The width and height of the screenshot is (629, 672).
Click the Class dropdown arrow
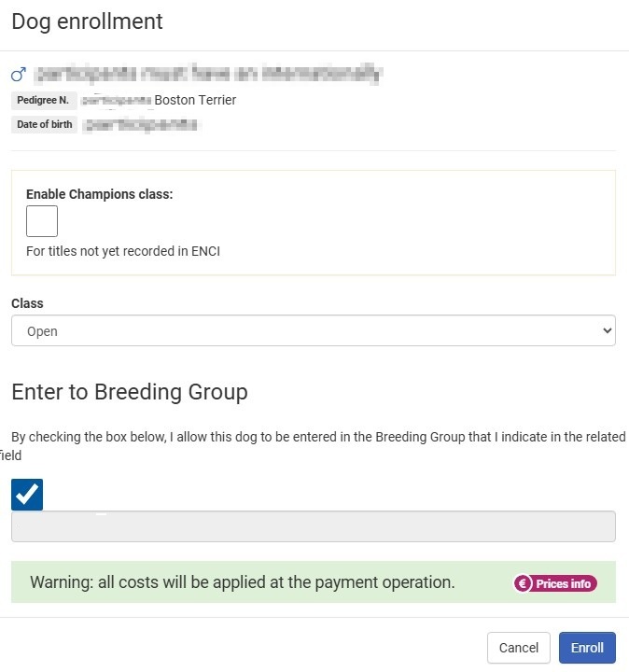pyautogui.click(x=608, y=330)
